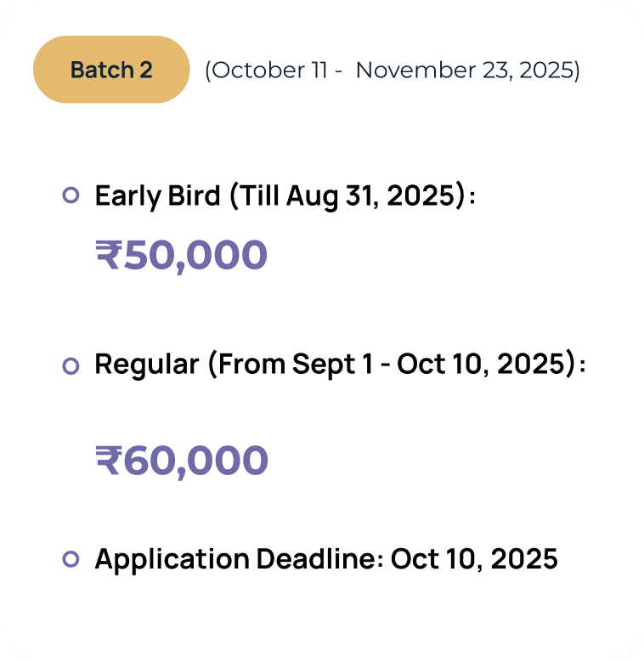Click the word Regular

(x=146, y=365)
